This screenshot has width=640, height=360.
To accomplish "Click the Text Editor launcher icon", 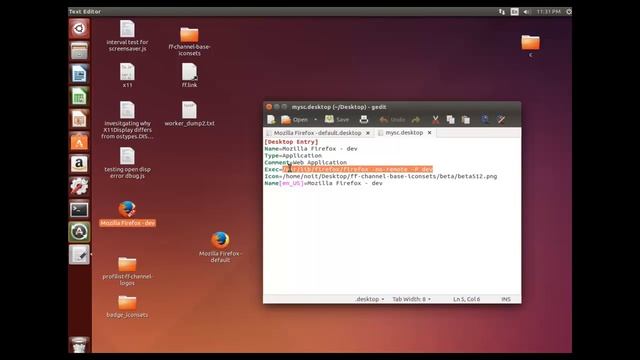I will click(79, 255).
